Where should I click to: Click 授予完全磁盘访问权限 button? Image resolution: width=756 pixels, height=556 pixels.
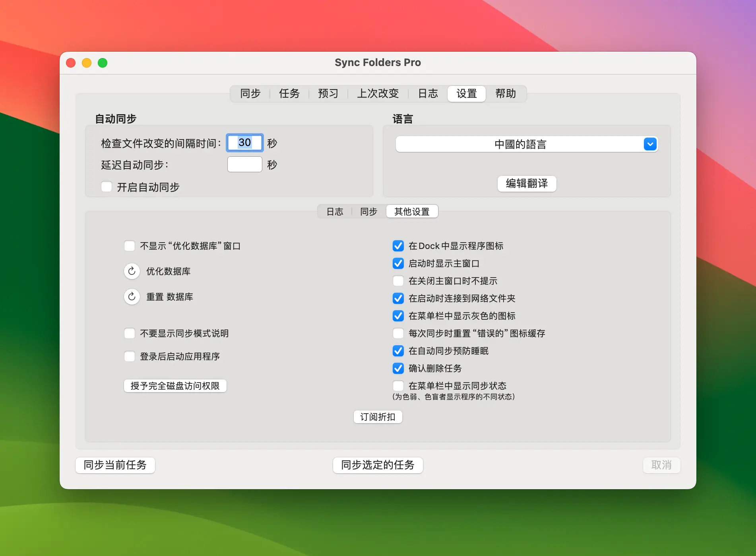click(x=175, y=385)
